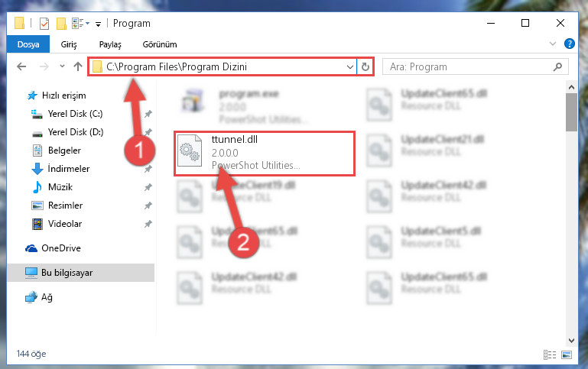Viewport: 588px width, 369px height.
Task: Toggle the pin next to Müzik
Action: (148, 187)
